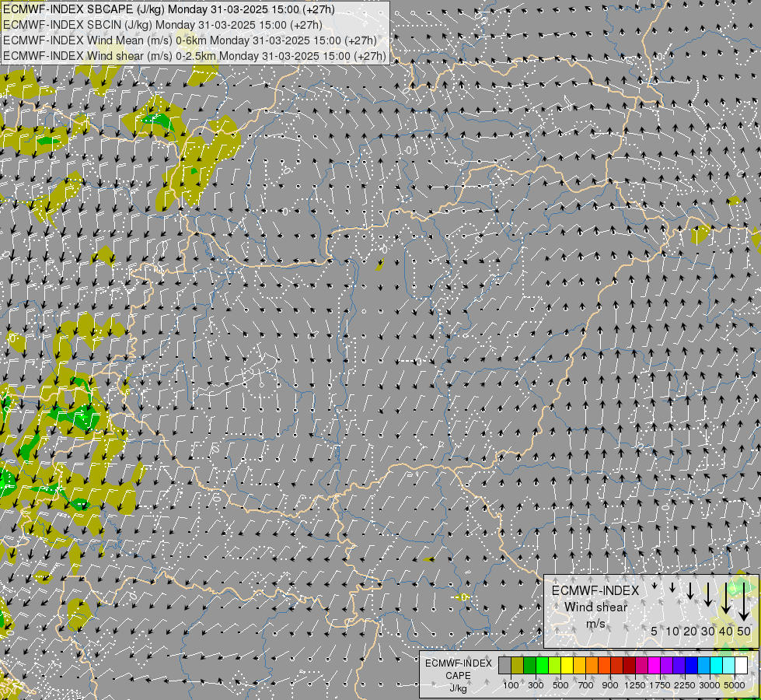Click the 1250 value on CAPE scale
Screen dimensions: 761x700
(x=635, y=685)
